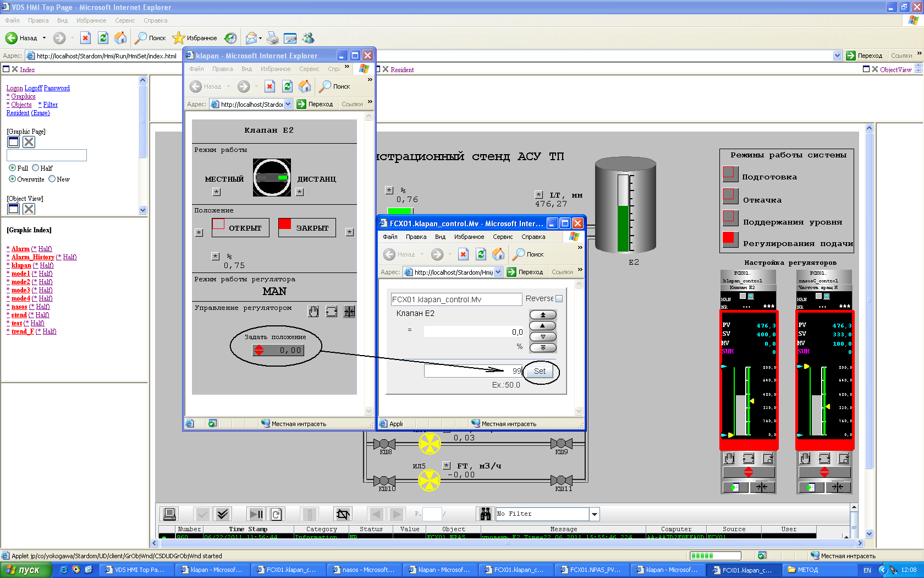Screen dimensions: 924x578
Task: Click the binoculars filter search icon
Action: [485, 514]
